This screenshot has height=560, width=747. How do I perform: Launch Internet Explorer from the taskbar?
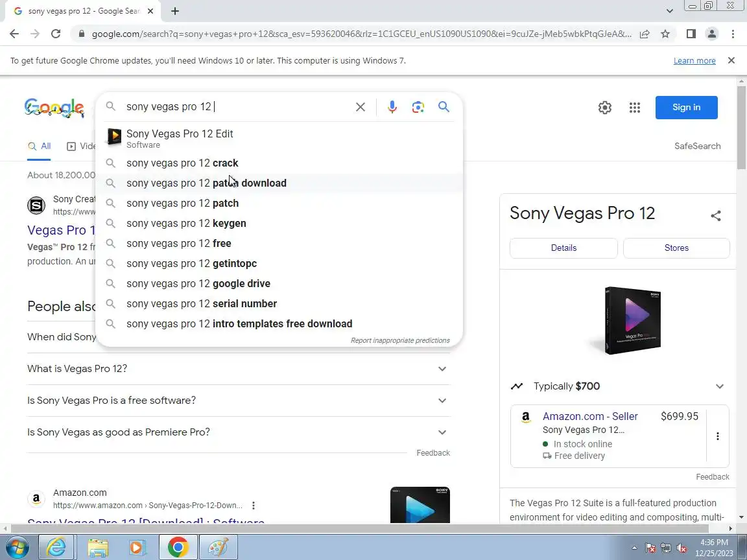click(x=56, y=548)
